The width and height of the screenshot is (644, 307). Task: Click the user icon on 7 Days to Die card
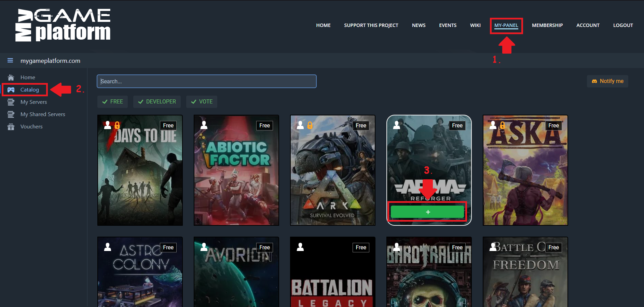click(108, 125)
